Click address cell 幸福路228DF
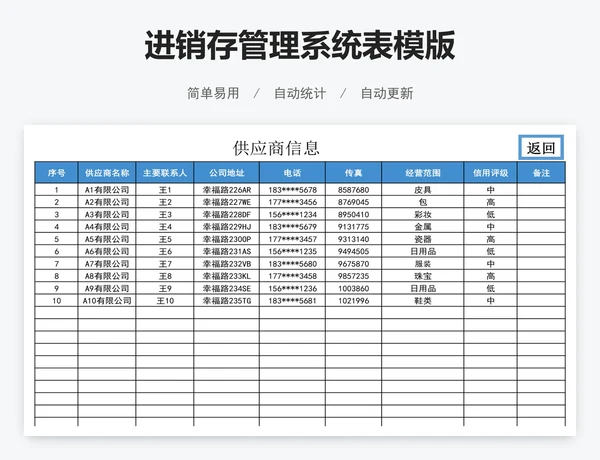600x460 pixels. (227, 214)
